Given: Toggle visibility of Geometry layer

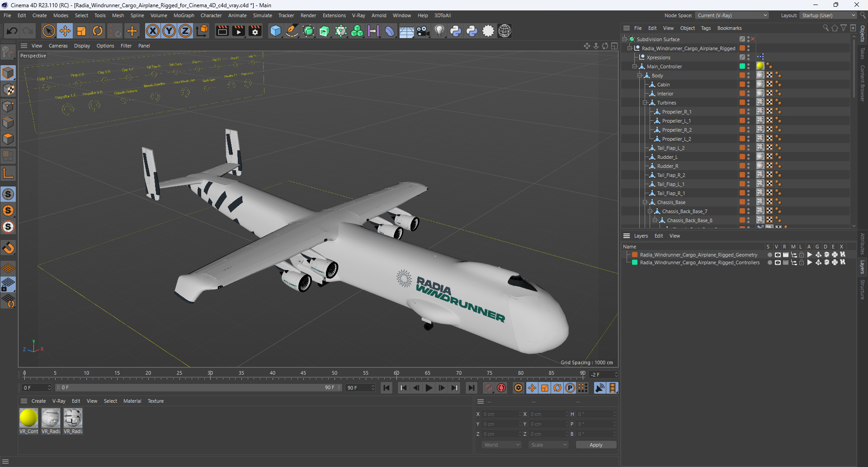Looking at the screenshot, I should [778, 255].
